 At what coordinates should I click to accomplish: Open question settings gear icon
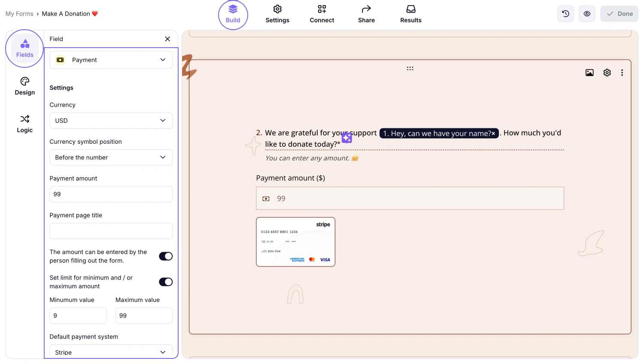(x=607, y=73)
